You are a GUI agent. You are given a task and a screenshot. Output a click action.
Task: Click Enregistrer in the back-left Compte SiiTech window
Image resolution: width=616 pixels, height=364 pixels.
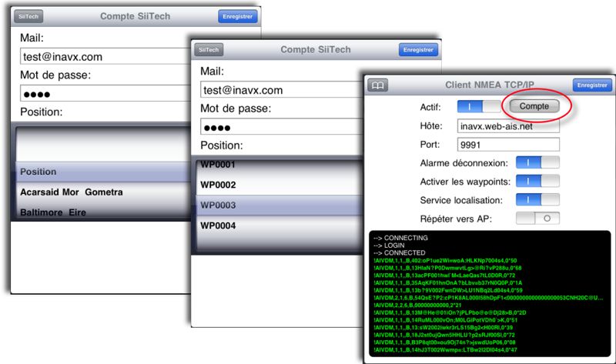pyautogui.click(x=237, y=16)
